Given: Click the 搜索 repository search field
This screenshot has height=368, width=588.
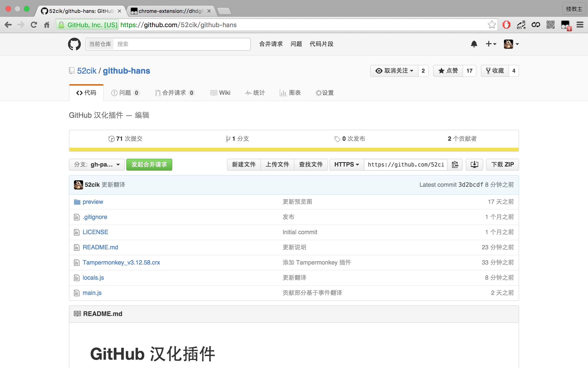Looking at the screenshot, I should point(182,44).
